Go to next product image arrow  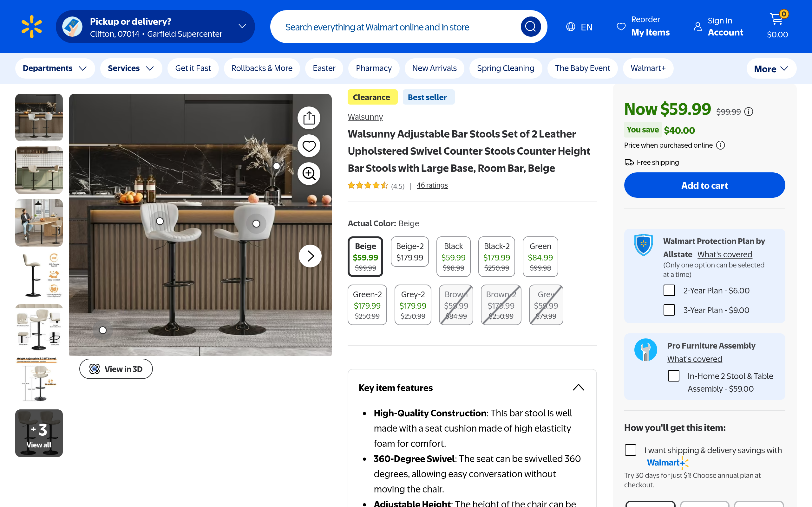pyautogui.click(x=310, y=256)
